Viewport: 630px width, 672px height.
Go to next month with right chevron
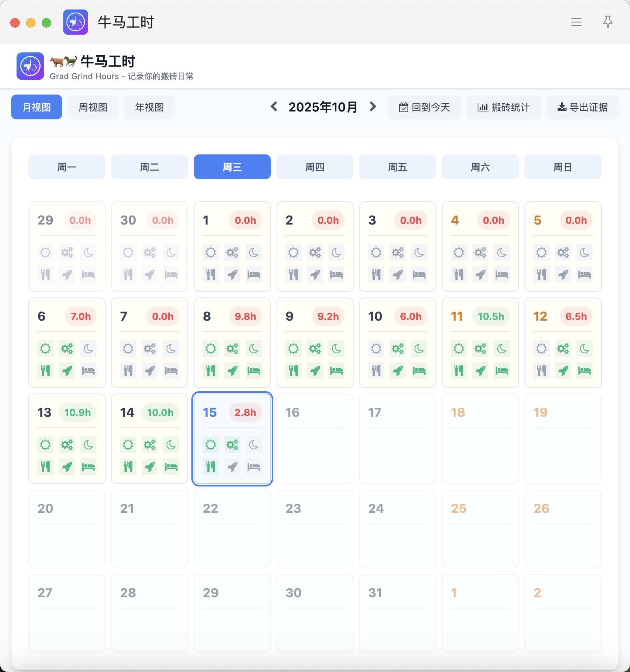[372, 107]
